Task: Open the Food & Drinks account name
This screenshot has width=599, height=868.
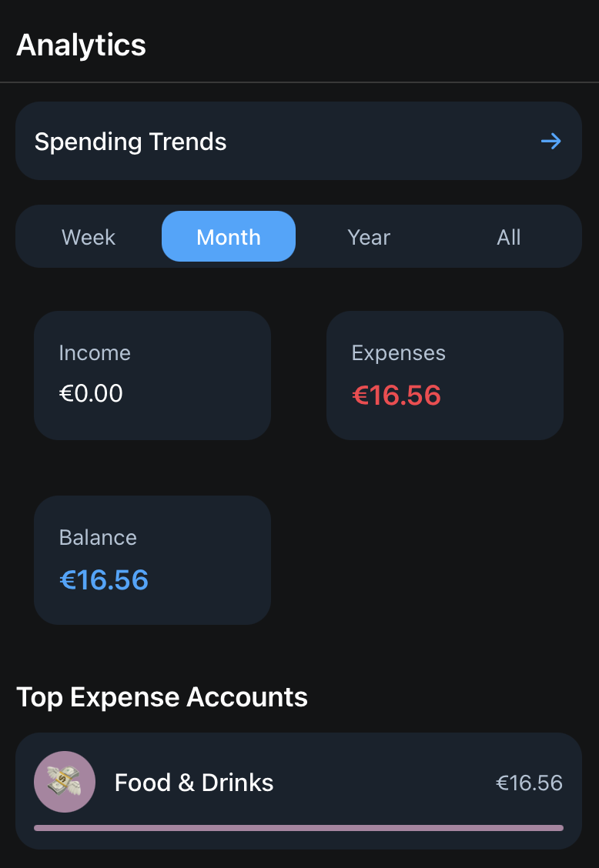Action: [194, 783]
